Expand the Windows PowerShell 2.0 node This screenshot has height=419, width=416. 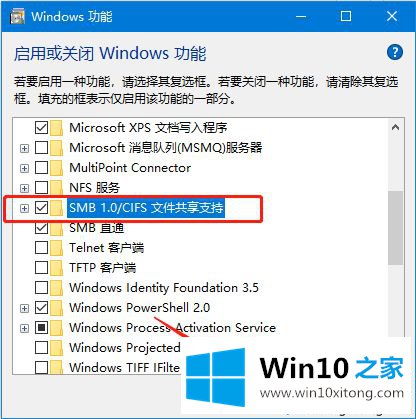tap(24, 308)
